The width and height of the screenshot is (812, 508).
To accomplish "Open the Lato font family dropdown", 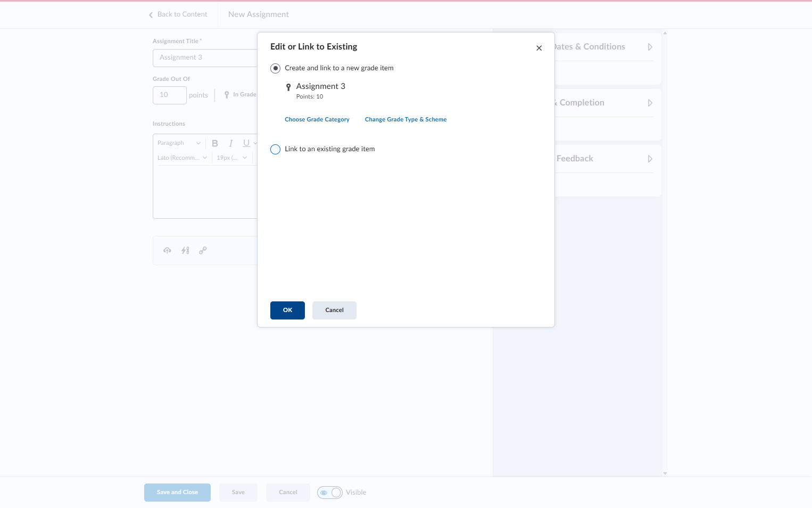I will 182,158.
